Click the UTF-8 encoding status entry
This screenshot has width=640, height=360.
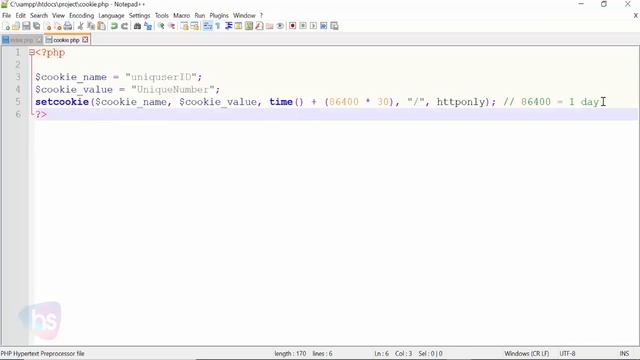pyautogui.click(x=567, y=353)
